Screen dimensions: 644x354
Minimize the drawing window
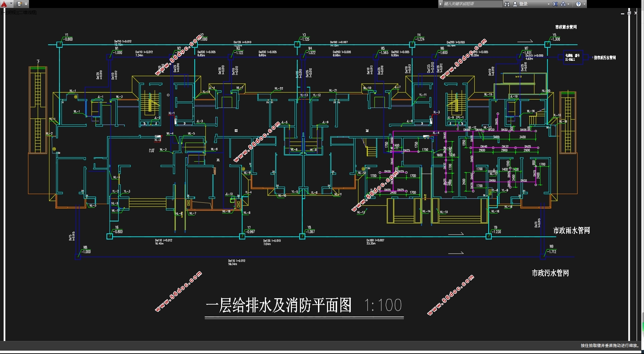click(x=623, y=13)
